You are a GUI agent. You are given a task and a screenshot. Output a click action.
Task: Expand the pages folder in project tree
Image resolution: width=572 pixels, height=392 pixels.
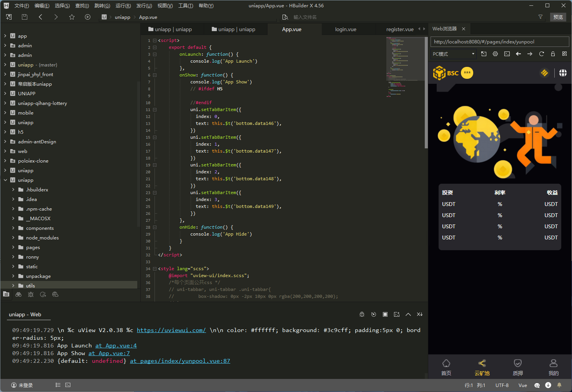[13, 247]
